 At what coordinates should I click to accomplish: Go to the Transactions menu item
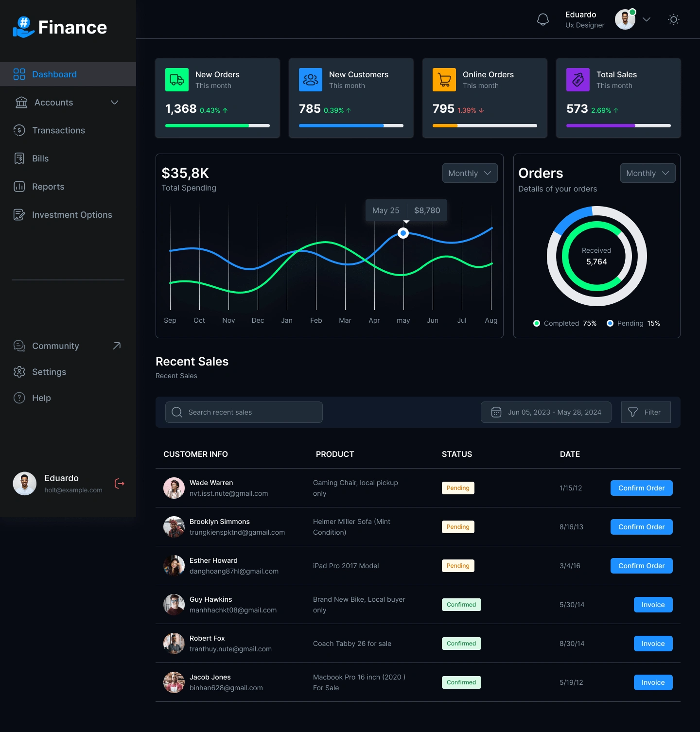click(58, 130)
